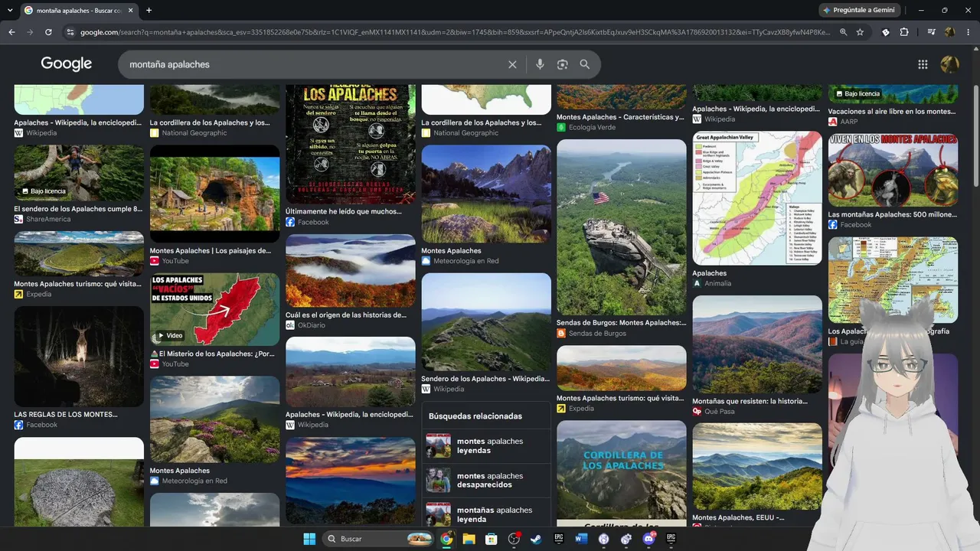Open Microsoft Word from the taskbar
980x551 pixels.
coord(581,539)
